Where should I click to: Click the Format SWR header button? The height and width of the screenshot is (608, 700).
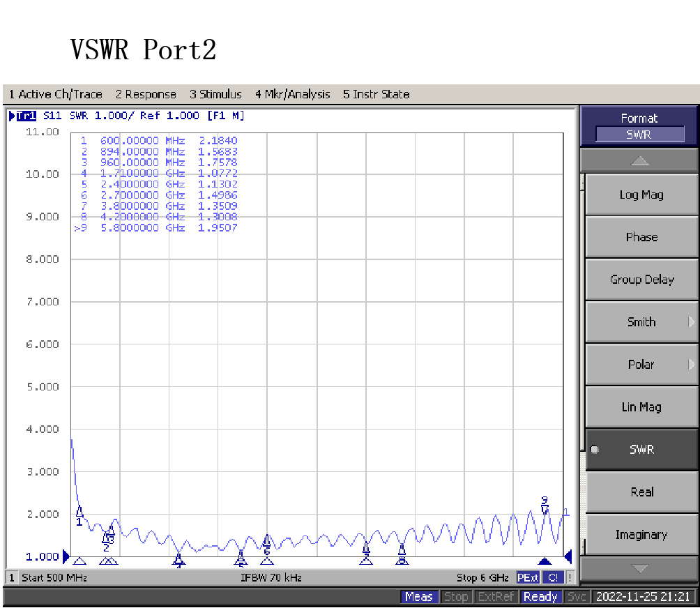[639, 126]
